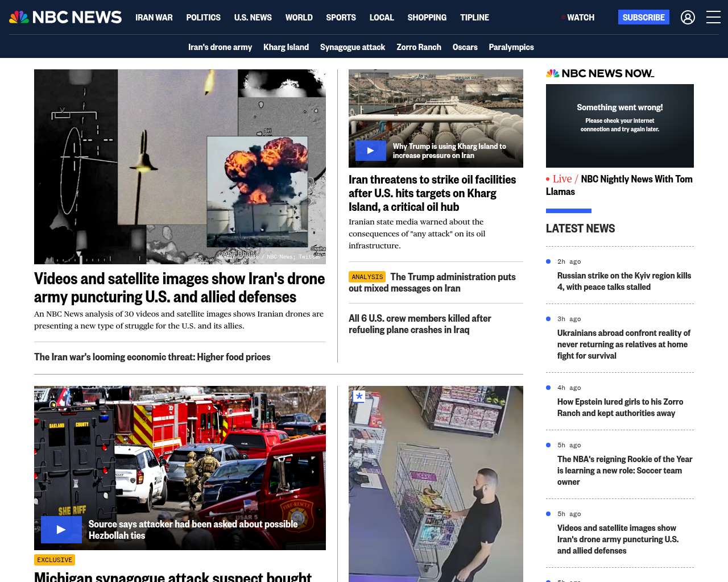Select the Paralympics trending topic
This screenshot has height=582, width=728.
pyautogui.click(x=511, y=47)
